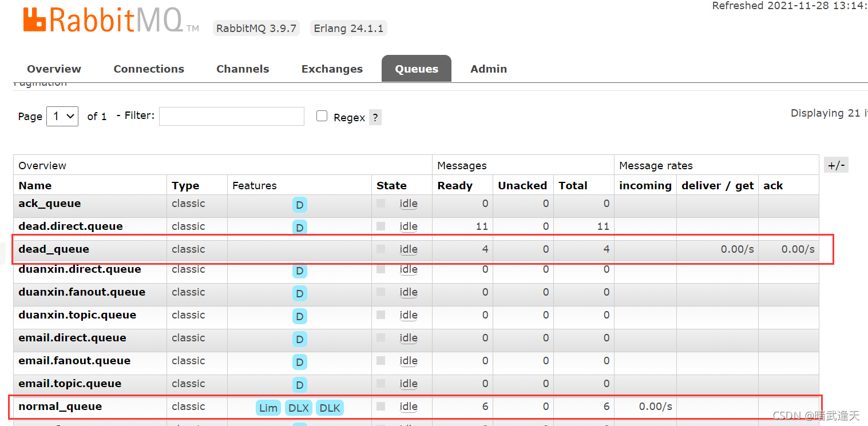Click the 0.00/s incoming rate for normal_queue
Screen dimensions: 868x426
pos(656,407)
